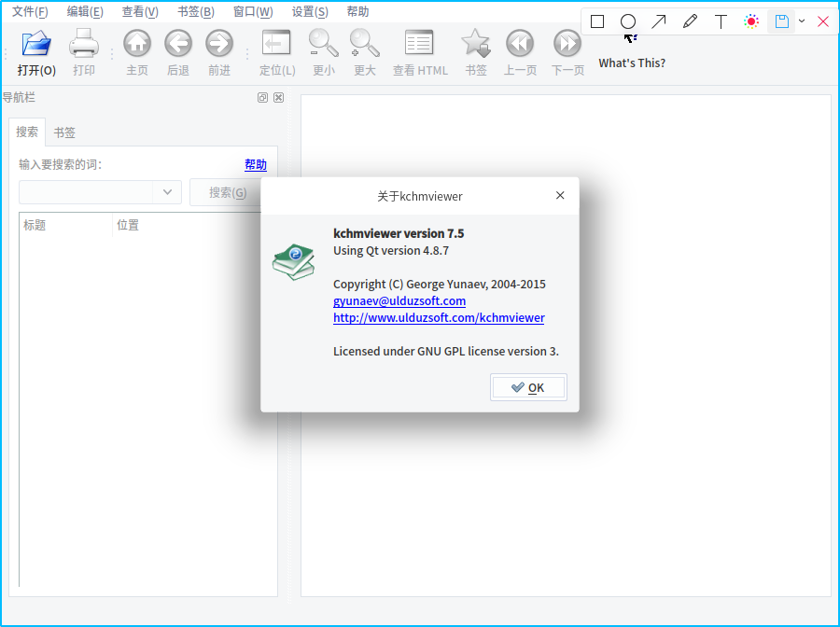Open the ulduzsoft.com/kchmviewer website link
This screenshot has height=627, width=840.
439,317
